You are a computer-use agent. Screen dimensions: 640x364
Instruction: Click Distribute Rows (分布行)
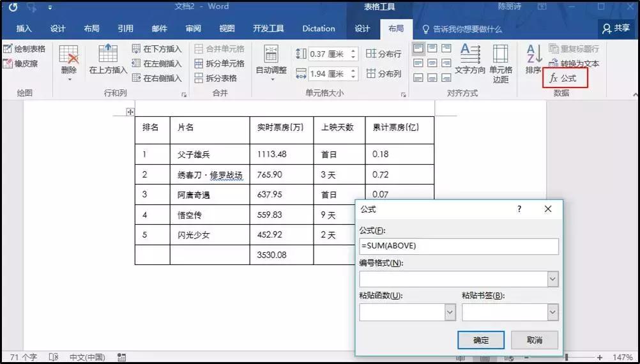384,54
